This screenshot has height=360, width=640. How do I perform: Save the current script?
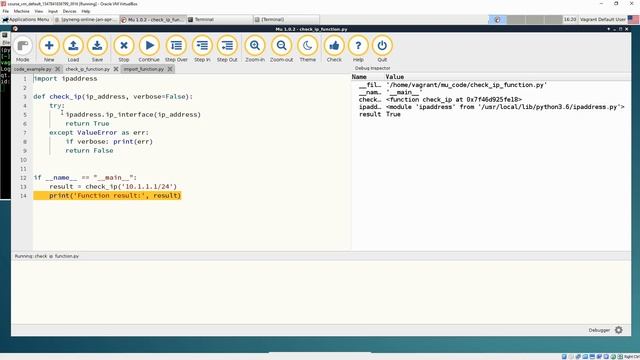pos(97,49)
